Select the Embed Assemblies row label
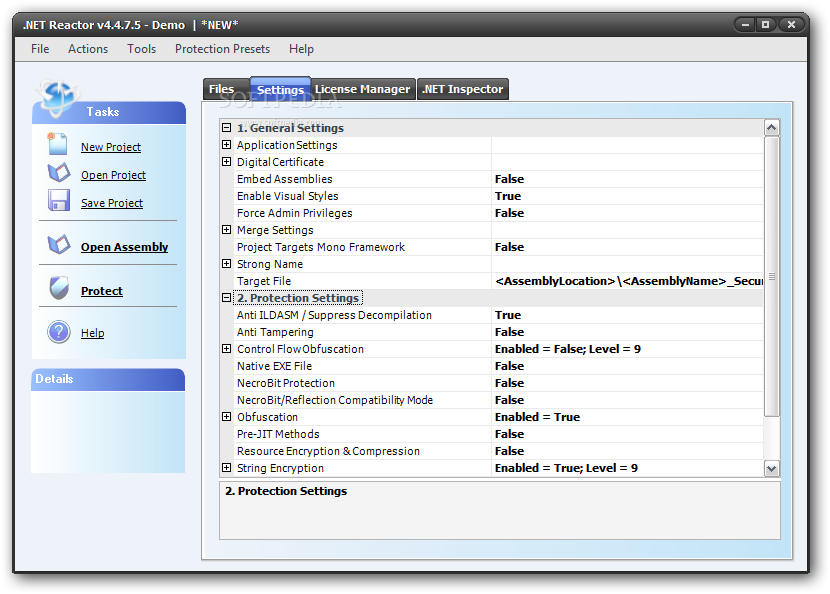The image size is (830, 594). point(285,179)
